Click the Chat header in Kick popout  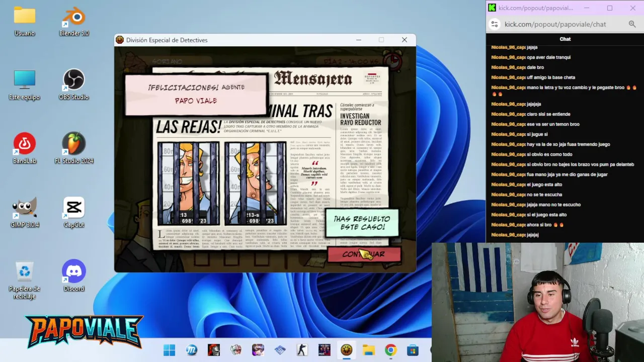coord(565,39)
